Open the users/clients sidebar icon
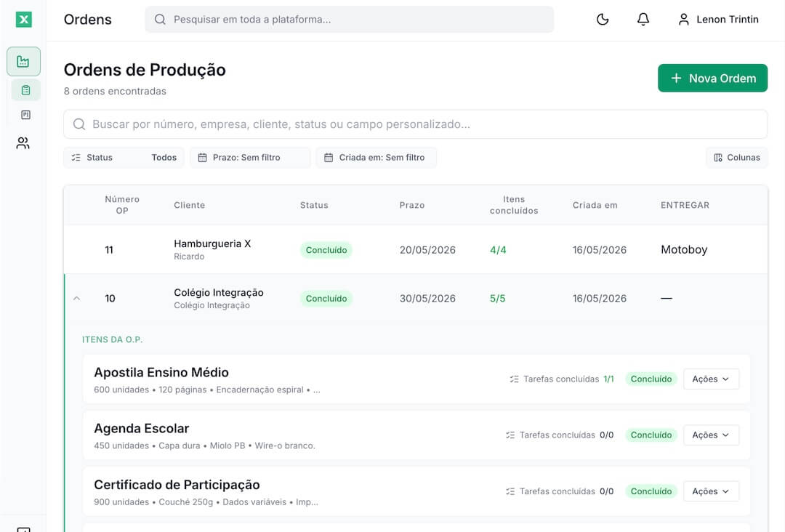The height and width of the screenshot is (532, 785). click(23, 143)
